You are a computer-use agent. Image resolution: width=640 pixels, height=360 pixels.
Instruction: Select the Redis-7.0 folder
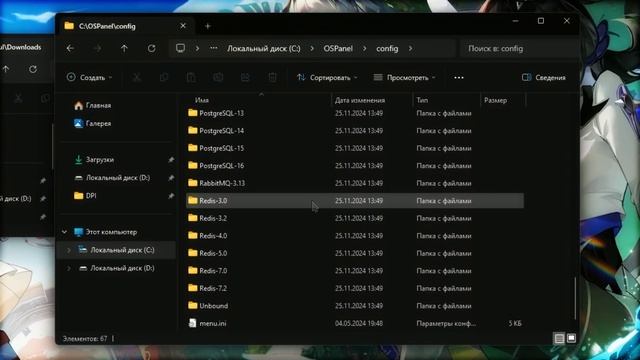tap(355, 271)
